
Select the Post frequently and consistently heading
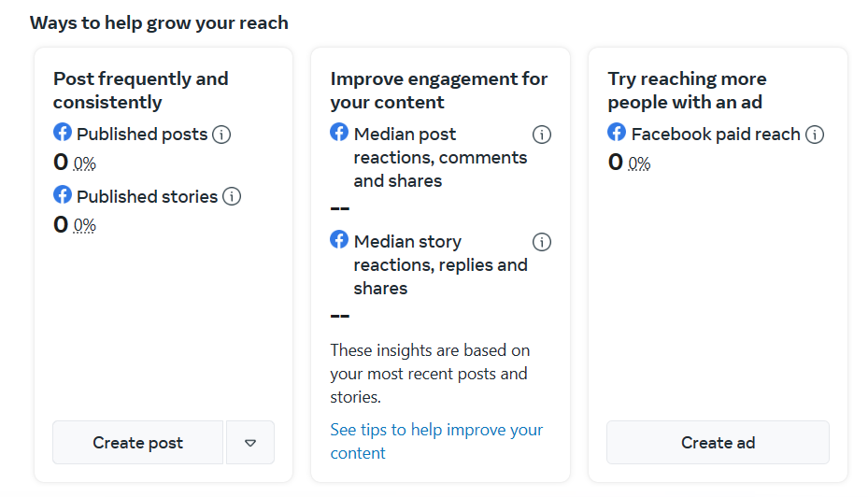(140, 91)
